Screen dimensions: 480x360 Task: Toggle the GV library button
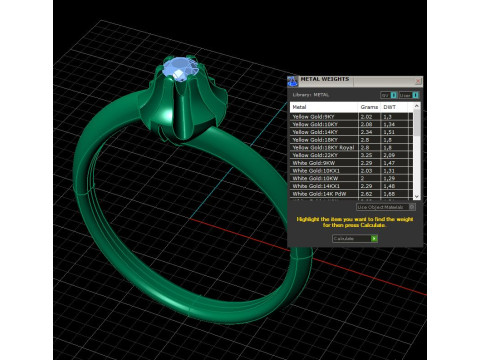tap(389, 95)
